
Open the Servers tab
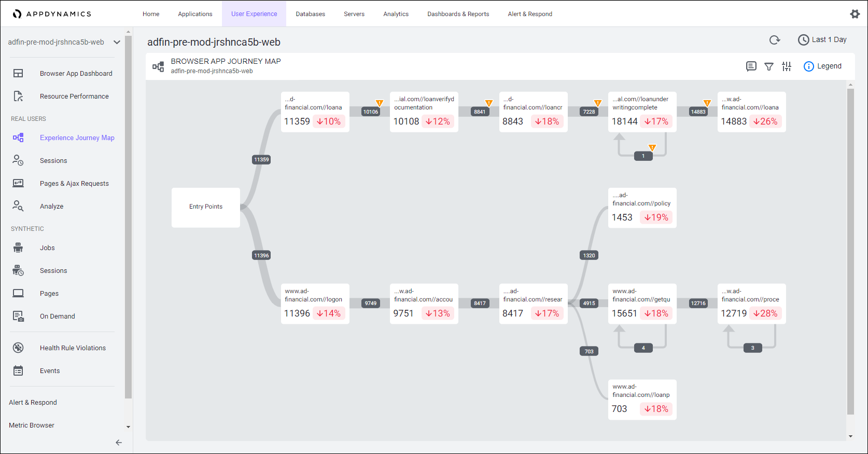(354, 14)
